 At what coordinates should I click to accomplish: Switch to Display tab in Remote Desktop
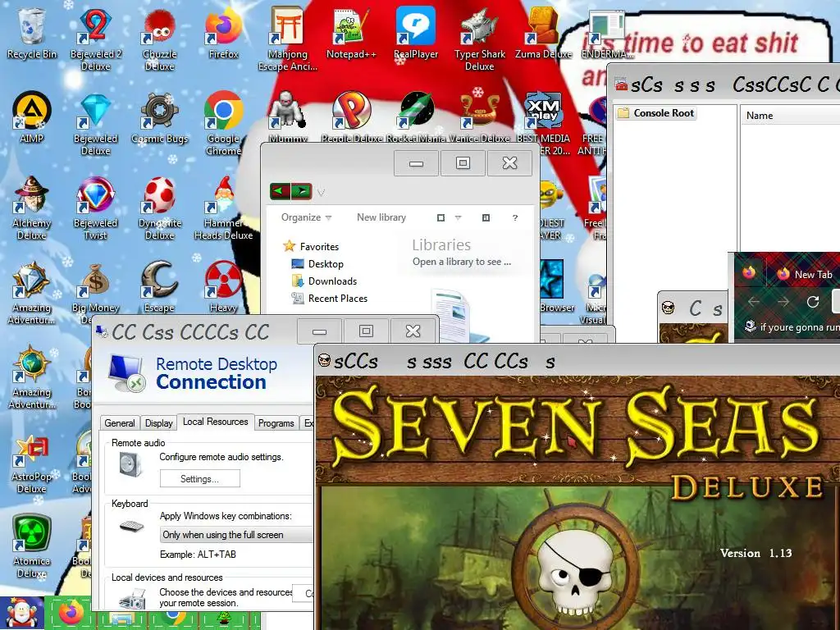point(158,422)
